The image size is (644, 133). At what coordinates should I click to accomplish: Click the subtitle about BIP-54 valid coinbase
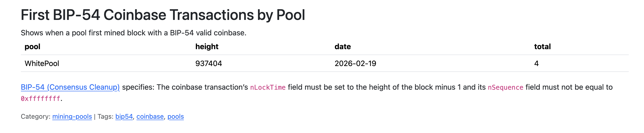coord(133,33)
